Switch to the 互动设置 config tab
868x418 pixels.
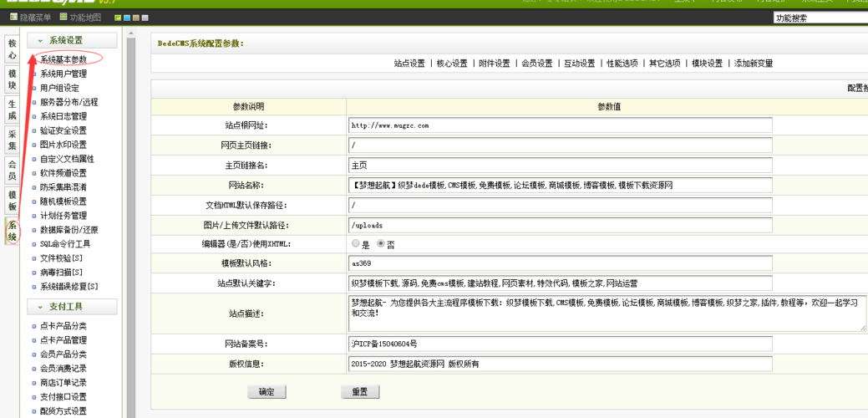580,64
